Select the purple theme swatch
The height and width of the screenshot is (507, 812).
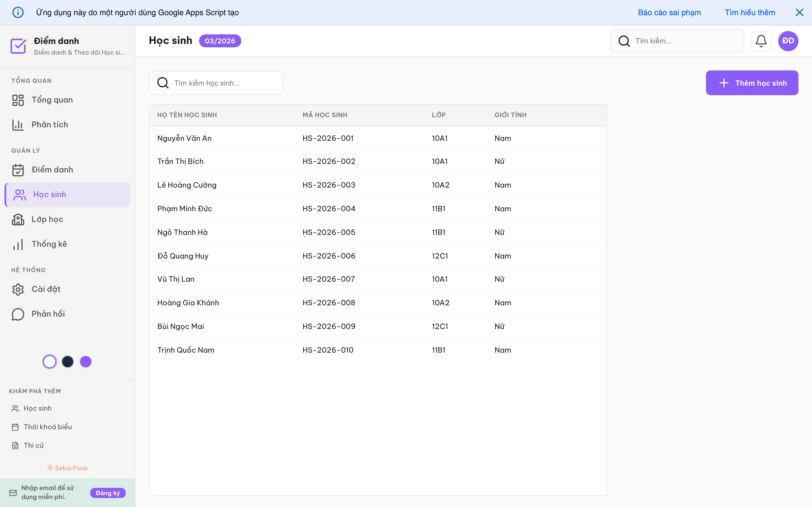86,361
